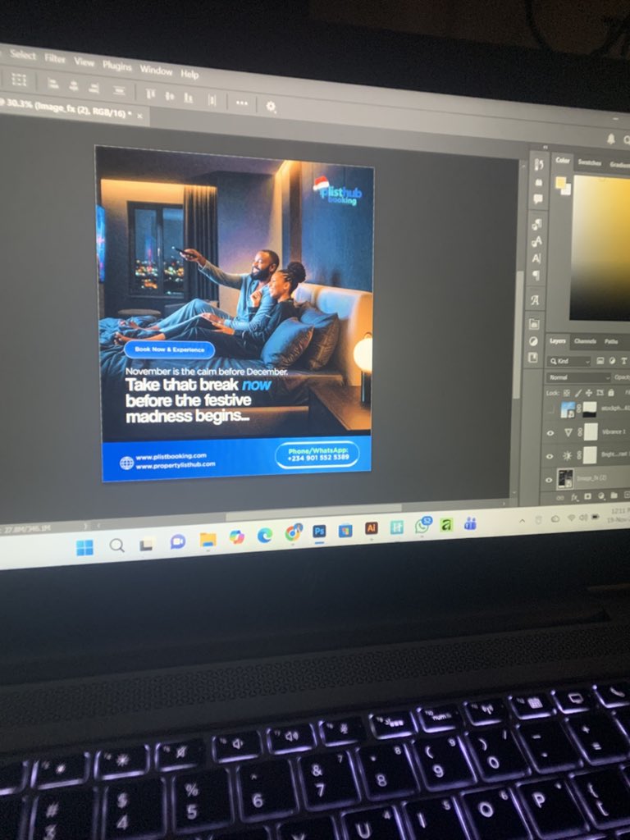The height and width of the screenshot is (840, 630).
Task: Open the Plugins menu
Action: tap(116, 66)
